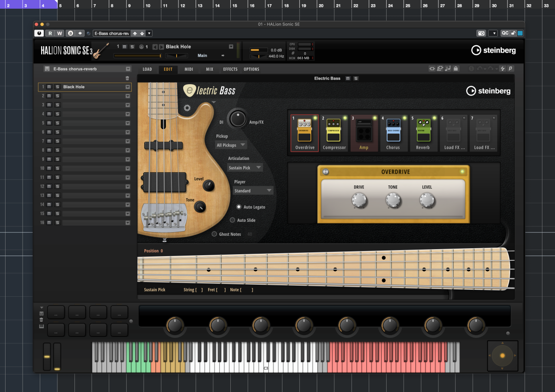
Task: Open the Player dropdown showing Standard
Action: (x=253, y=191)
